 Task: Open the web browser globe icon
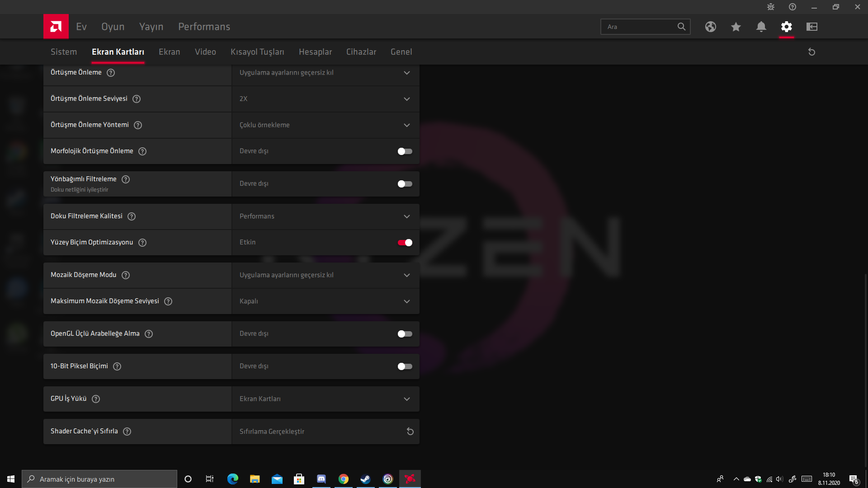[x=710, y=27]
